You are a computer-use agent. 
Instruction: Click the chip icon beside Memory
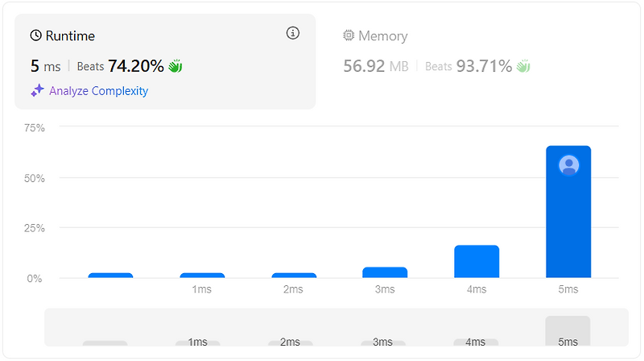click(x=349, y=35)
